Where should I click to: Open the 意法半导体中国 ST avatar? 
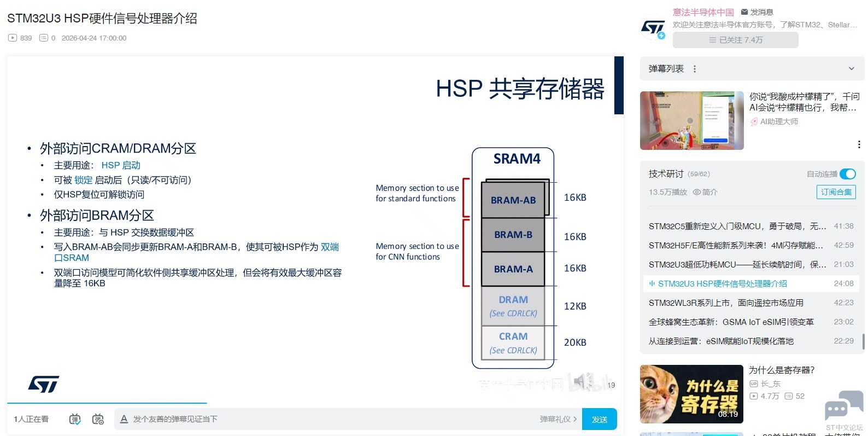[x=653, y=27]
